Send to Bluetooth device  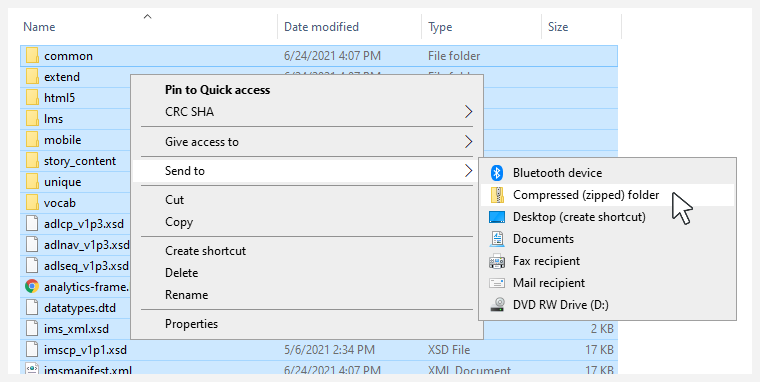[607, 173]
